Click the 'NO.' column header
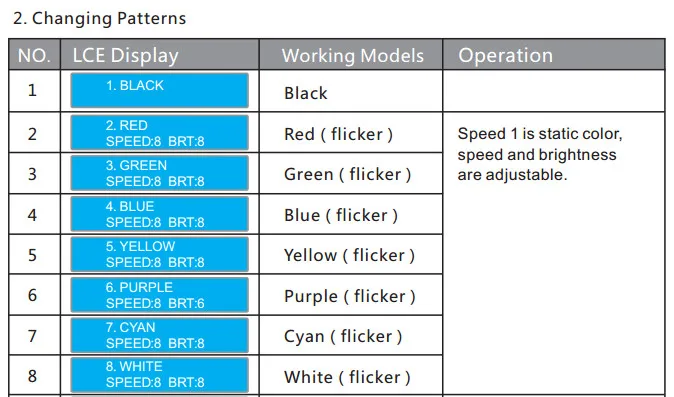 (34, 55)
